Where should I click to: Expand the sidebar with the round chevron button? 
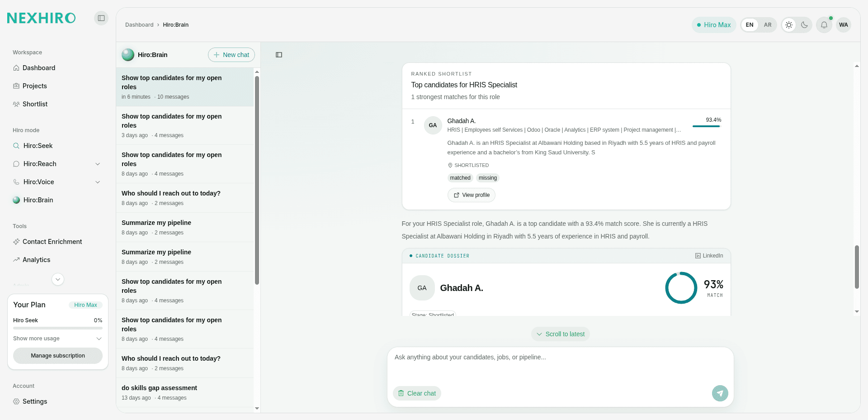[x=58, y=279]
